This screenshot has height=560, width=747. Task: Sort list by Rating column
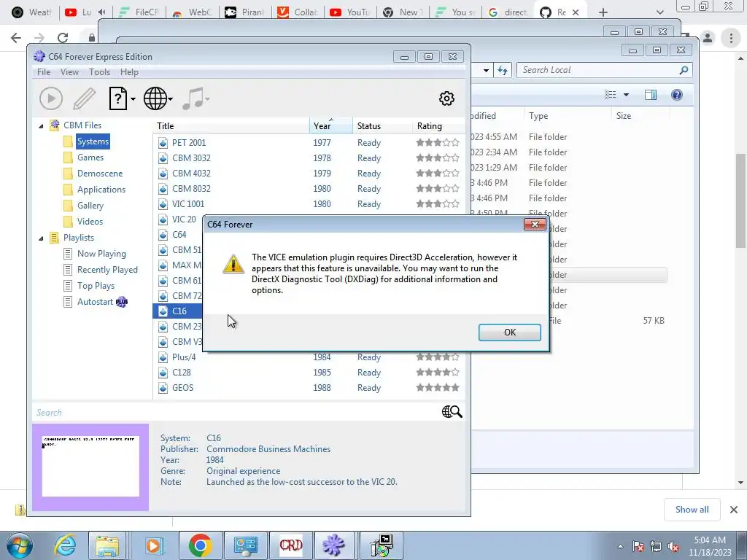point(438,126)
